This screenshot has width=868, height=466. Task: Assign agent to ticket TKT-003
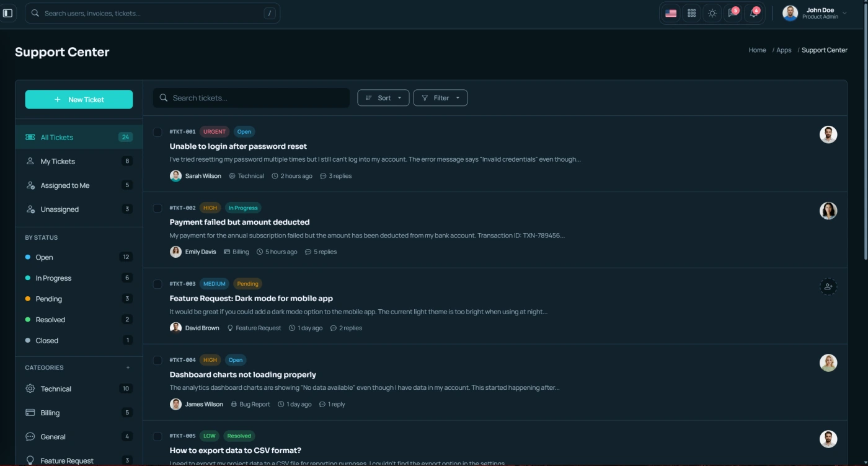[x=828, y=287]
